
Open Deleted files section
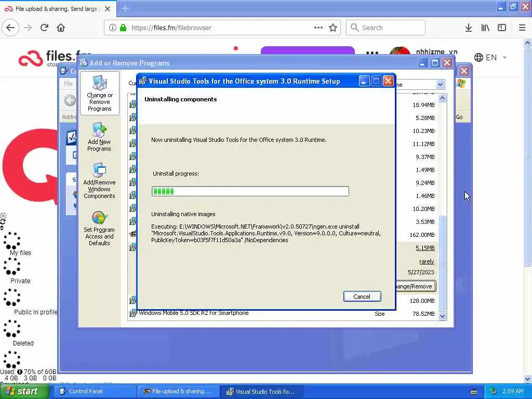click(23, 343)
